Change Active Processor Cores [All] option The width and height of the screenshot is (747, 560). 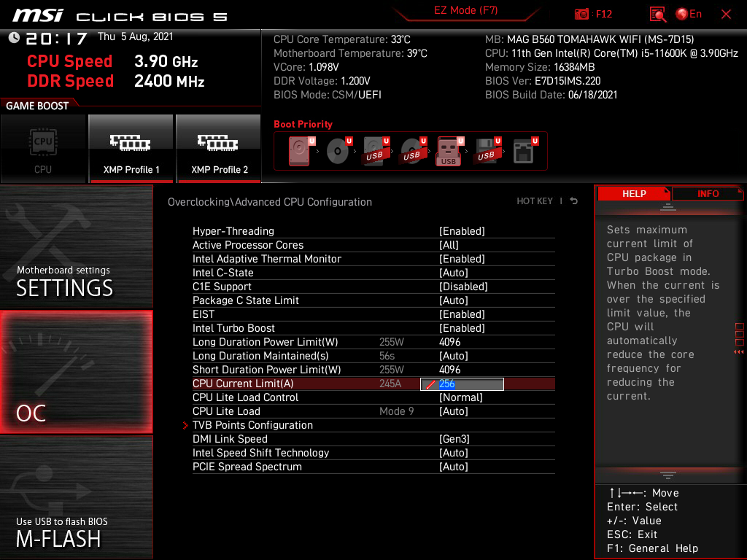point(449,245)
